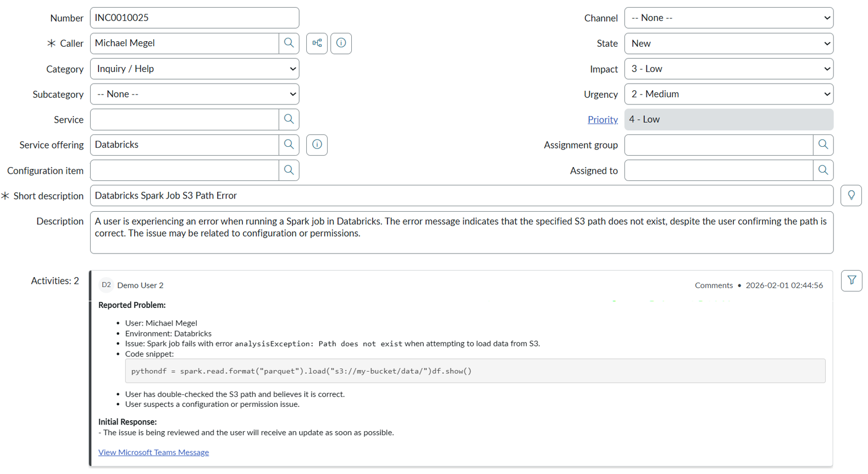
Task: Focus the Number field
Action: click(x=195, y=18)
